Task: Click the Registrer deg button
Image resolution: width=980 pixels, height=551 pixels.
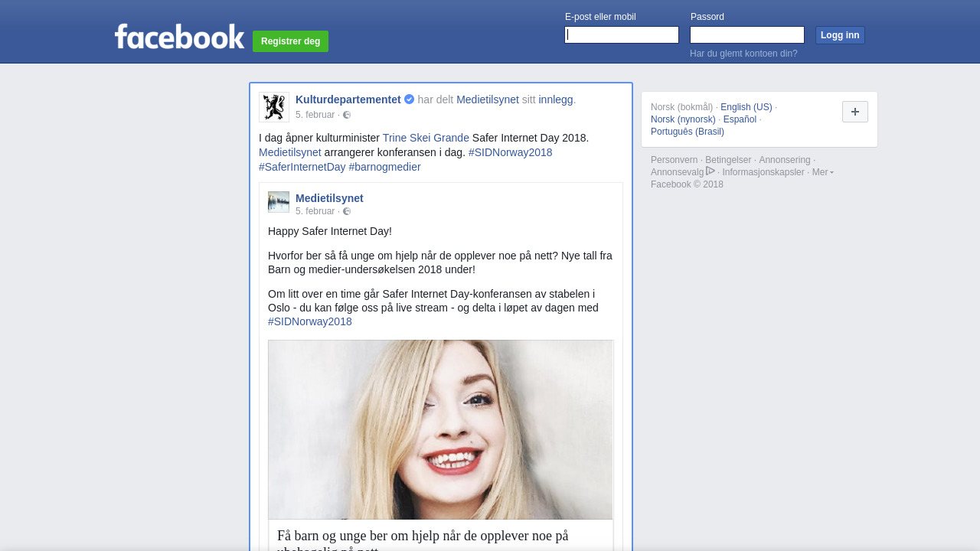Action: click(291, 41)
